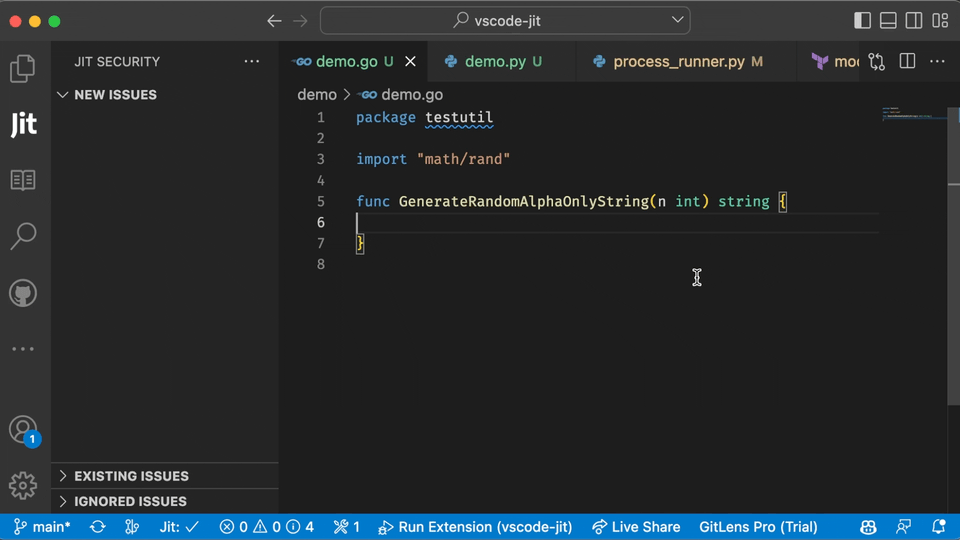The height and width of the screenshot is (540, 960).
Task: Click the editor vertical scrollbar
Action: point(953,257)
